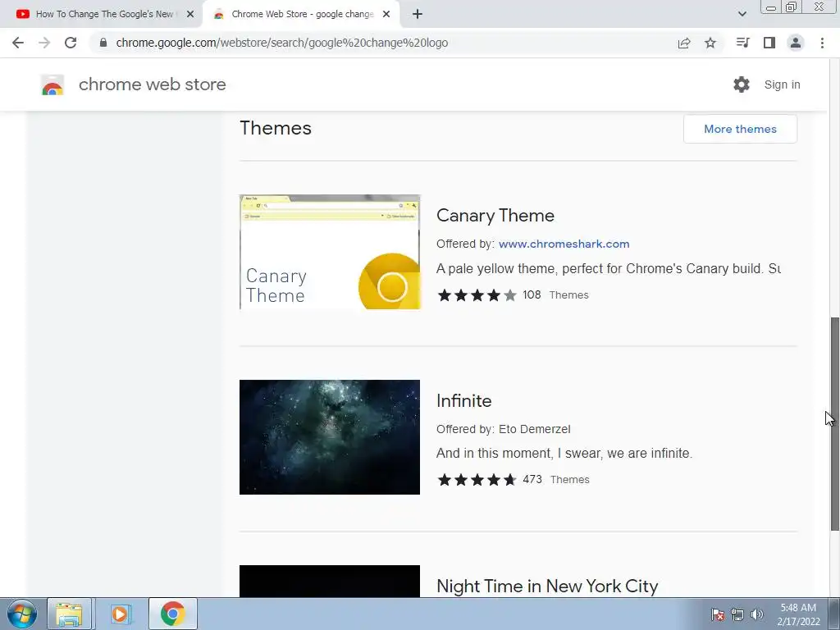Screen dimensions: 840x630
Task: Switch to the YouTube 'How To Change' tab
Action: (x=102, y=15)
